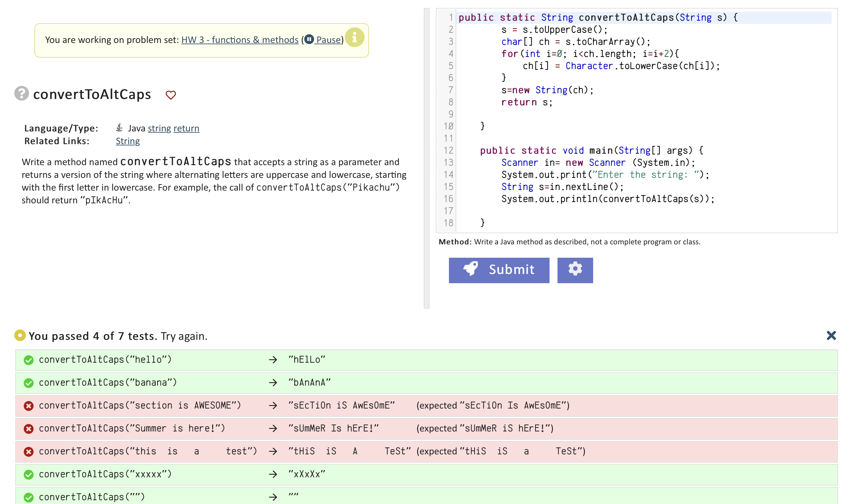This screenshot has height=504, width=845.
Task: Click the heart favorite icon
Action: tap(171, 95)
